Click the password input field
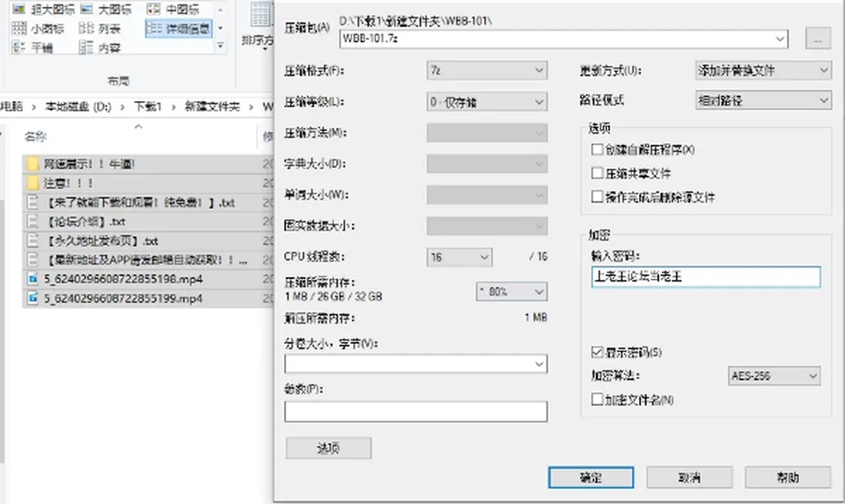 706,277
